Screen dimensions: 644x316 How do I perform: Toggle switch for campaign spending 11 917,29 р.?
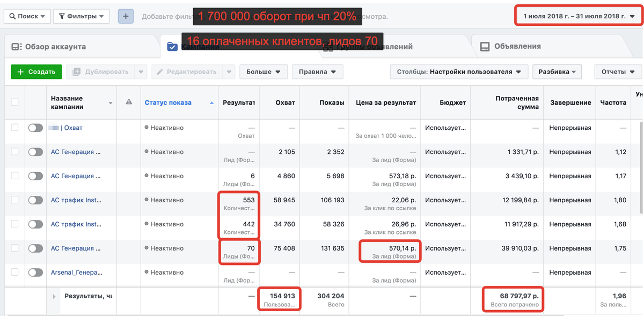coord(35,224)
